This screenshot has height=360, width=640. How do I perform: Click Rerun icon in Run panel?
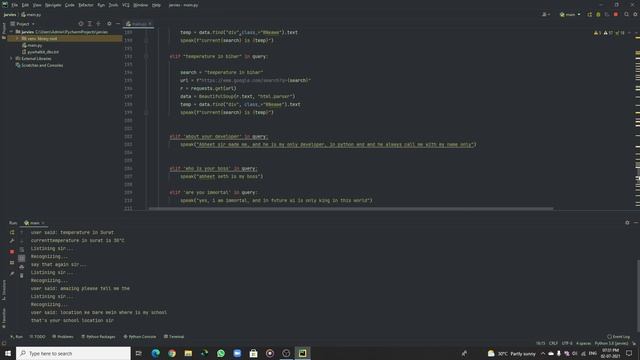pyautogui.click(x=12, y=232)
